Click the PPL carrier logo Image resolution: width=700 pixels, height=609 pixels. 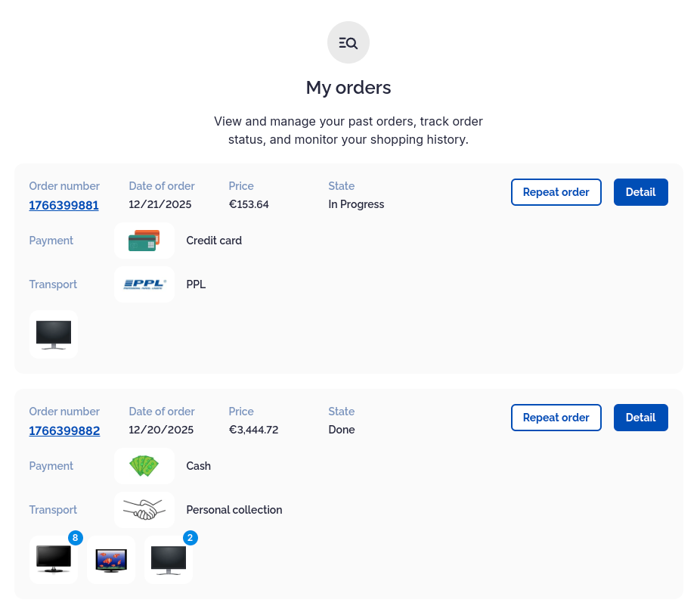pyautogui.click(x=144, y=284)
